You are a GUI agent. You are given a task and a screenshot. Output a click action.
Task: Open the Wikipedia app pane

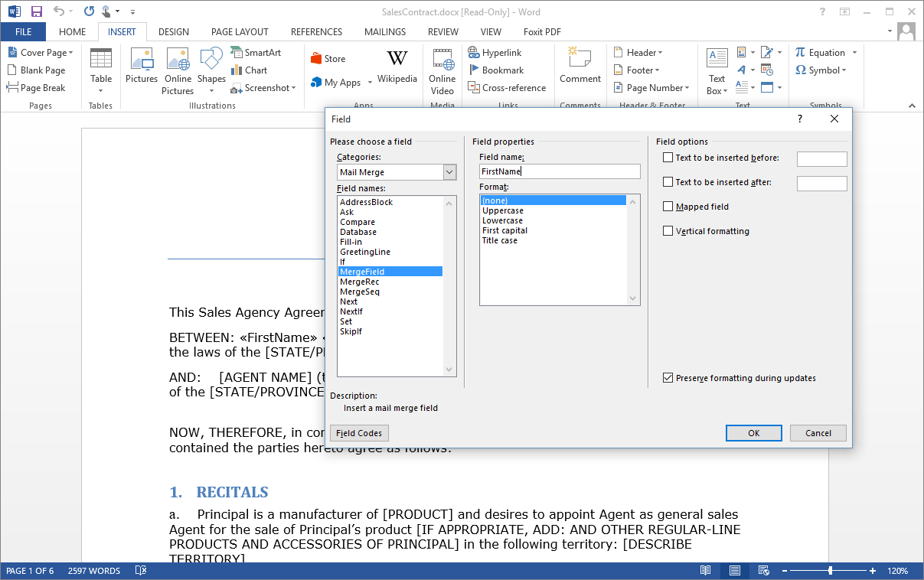tap(397, 70)
